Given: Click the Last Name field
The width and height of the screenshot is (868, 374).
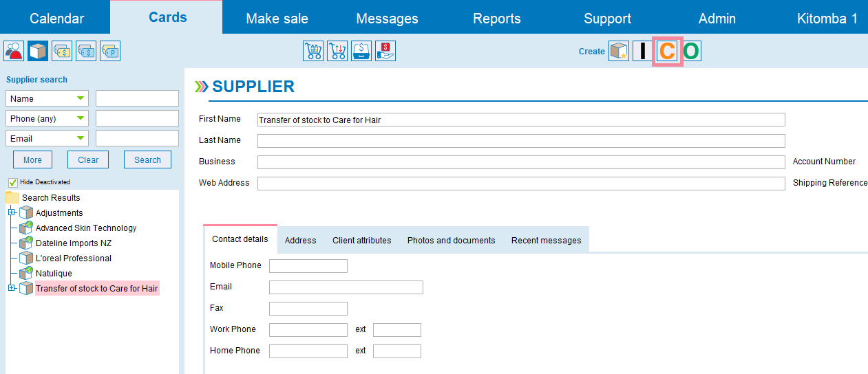Looking at the screenshot, I should coord(521,141).
